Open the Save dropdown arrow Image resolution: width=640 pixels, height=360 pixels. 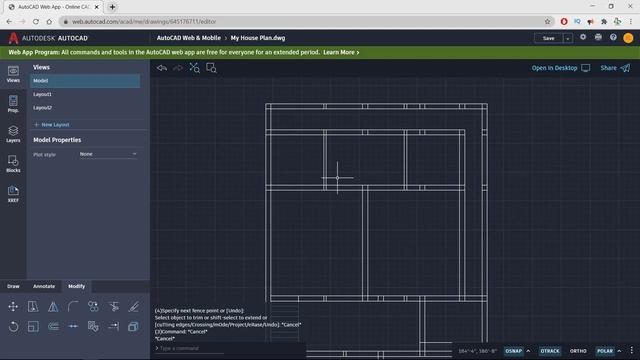point(568,38)
